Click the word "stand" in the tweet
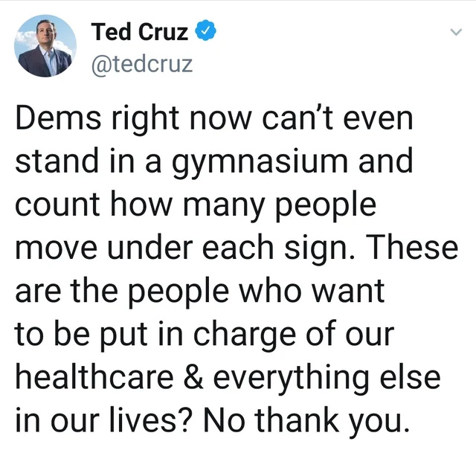This screenshot has height=453, width=476. pyautogui.click(x=57, y=161)
